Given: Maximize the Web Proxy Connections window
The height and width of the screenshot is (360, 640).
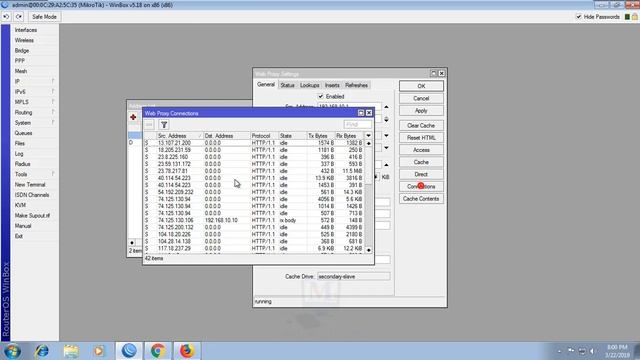Looking at the screenshot, I should click(x=361, y=113).
